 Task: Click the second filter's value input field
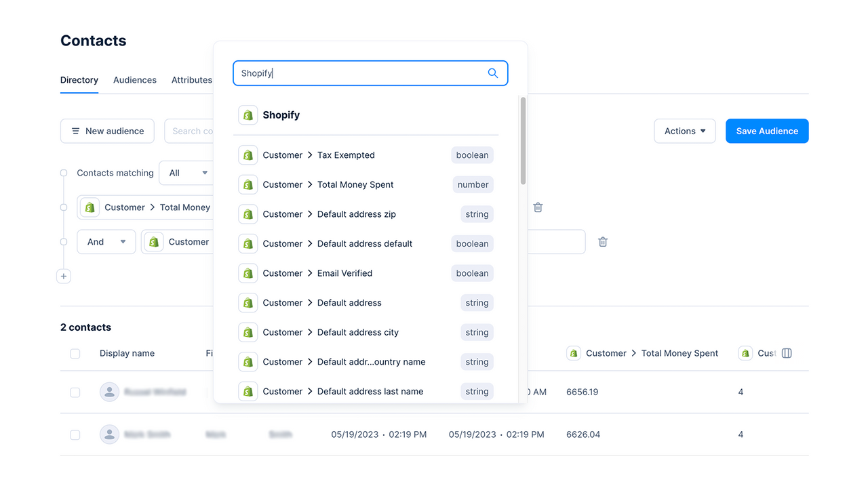tap(556, 242)
